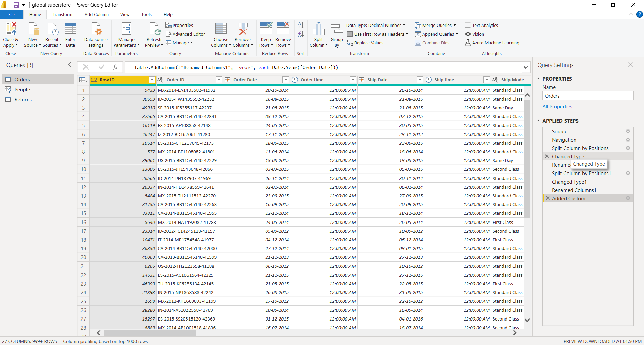
Task: Collapse the APPLIED STEPS section
Action: click(x=539, y=121)
